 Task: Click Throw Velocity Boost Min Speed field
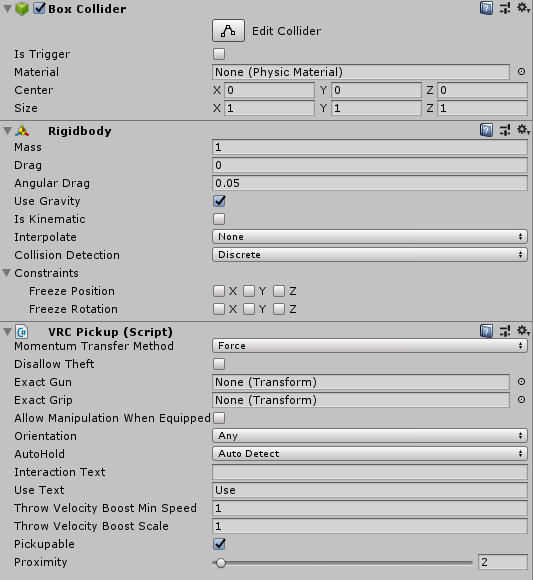coord(370,508)
